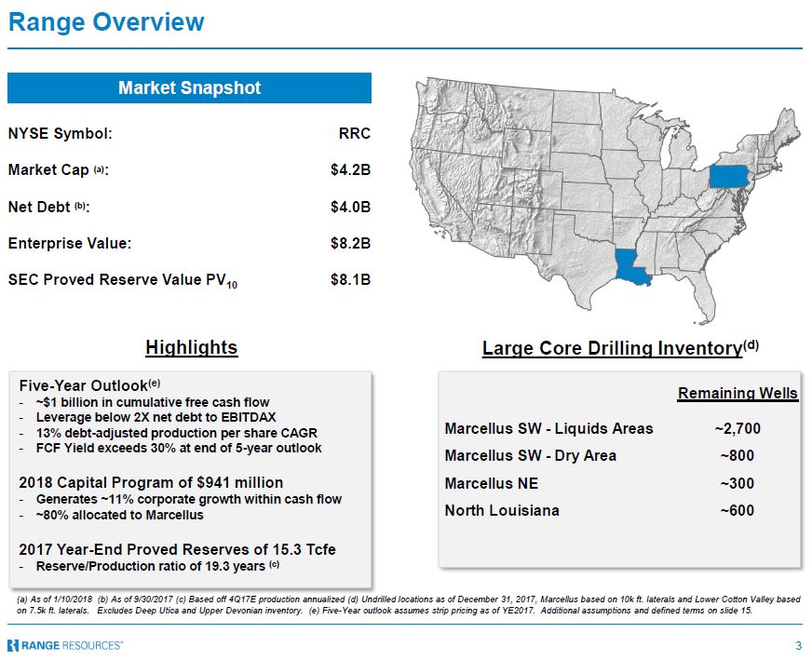The width and height of the screenshot is (812, 660).
Task: Select the Market Snapshot header bar
Action: pos(189,88)
